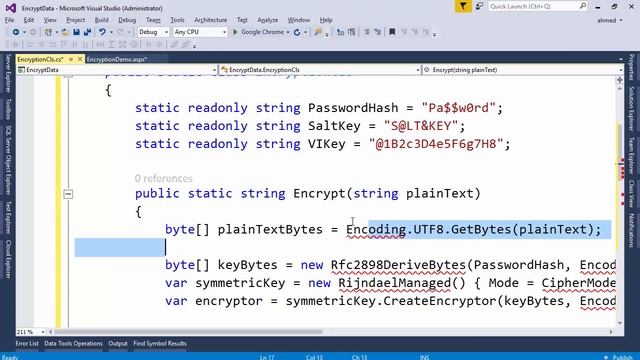Open the Project menu
The height and width of the screenshot is (360, 640).
(x=76, y=20)
